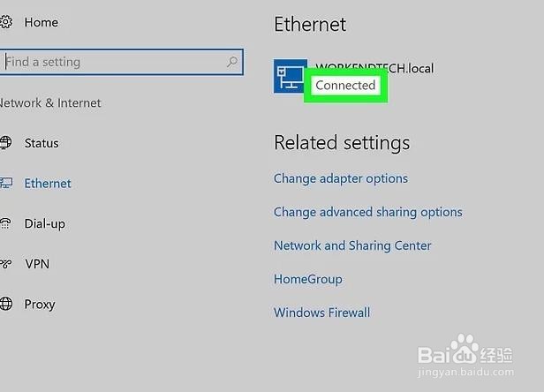
Task: Open the Proxy settings section
Action: coord(40,305)
